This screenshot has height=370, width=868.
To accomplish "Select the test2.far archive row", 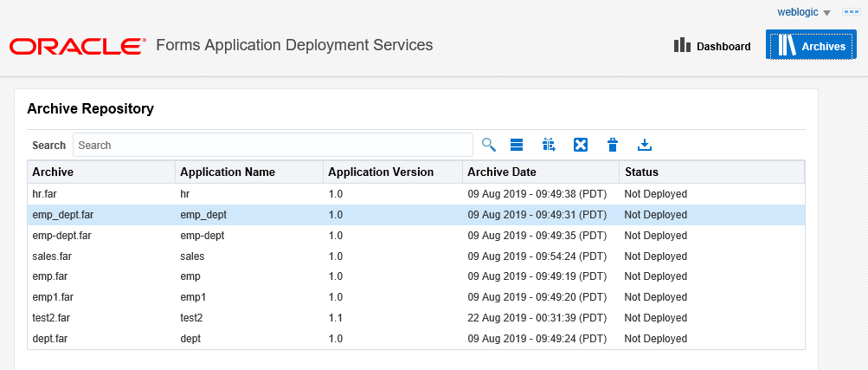I will pos(416,318).
